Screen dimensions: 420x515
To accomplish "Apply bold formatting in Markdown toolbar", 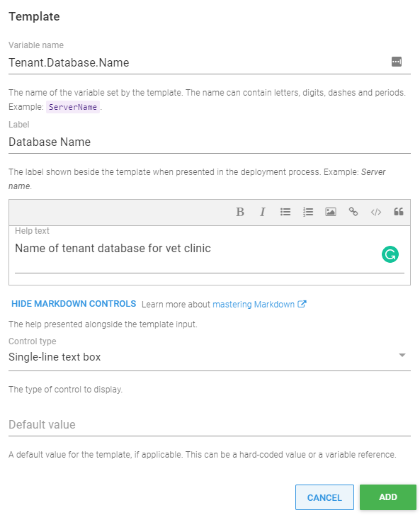I will pyautogui.click(x=240, y=212).
